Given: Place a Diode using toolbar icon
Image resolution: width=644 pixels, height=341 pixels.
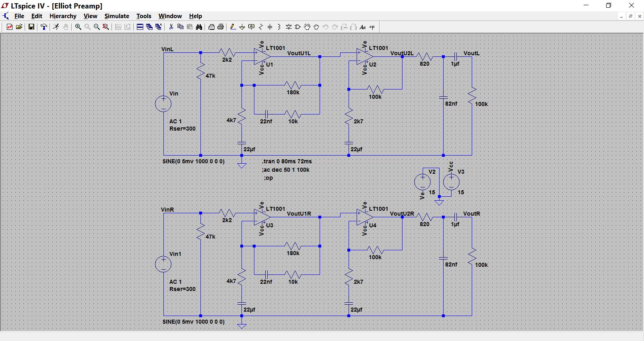Looking at the screenshot, I should click(x=289, y=27).
